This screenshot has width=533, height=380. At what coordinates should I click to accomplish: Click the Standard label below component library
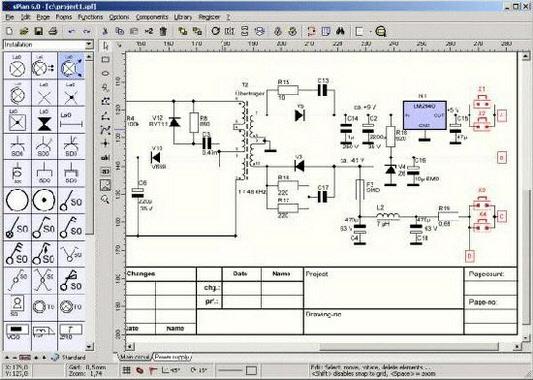(73, 358)
